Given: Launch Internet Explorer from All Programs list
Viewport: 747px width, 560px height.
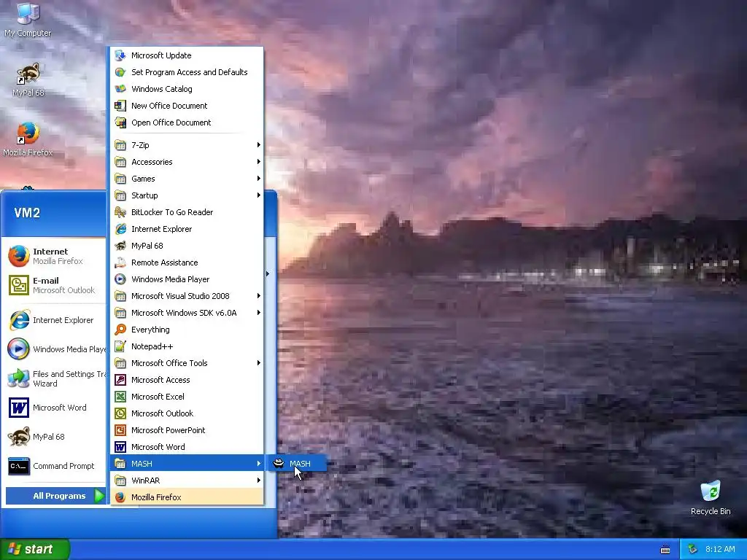Looking at the screenshot, I should coord(187,229).
